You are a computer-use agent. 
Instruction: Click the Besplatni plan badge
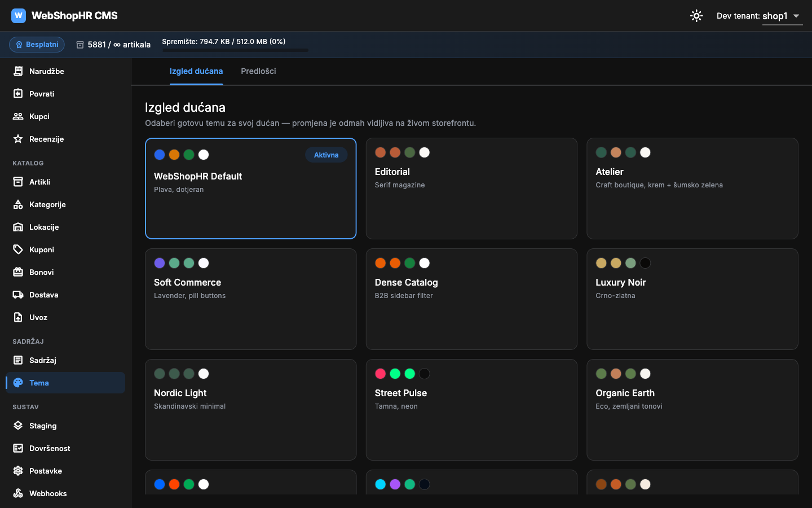[x=37, y=45]
